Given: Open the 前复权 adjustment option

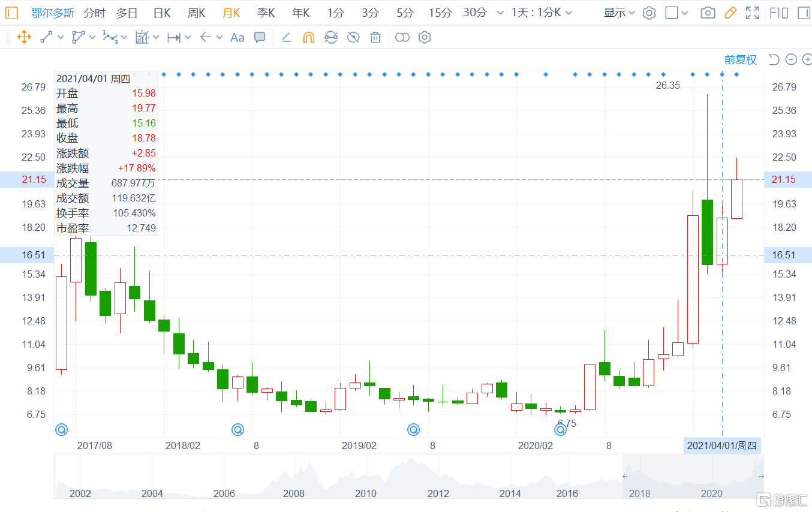Looking at the screenshot, I should [741, 59].
